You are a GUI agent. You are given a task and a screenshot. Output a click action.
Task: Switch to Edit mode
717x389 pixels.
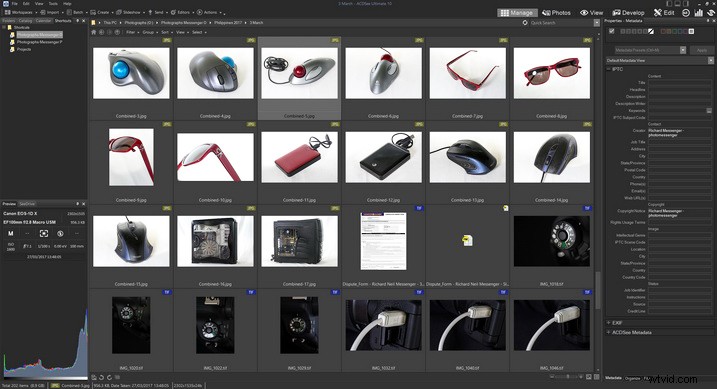pos(664,13)
